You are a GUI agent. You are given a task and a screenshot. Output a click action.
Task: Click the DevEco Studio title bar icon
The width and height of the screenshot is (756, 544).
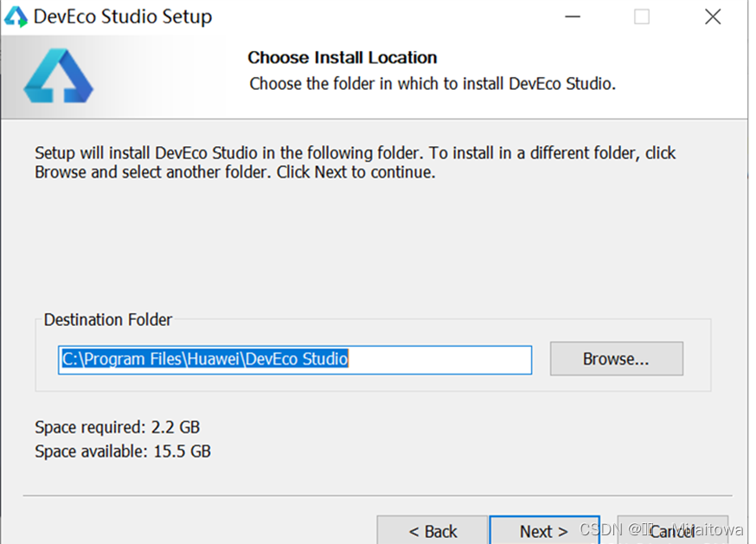[x=16, y=17]
